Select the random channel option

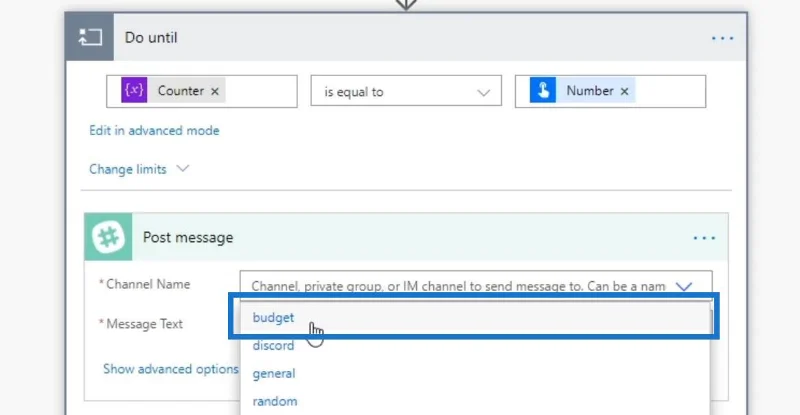pyautogui.click(x=475, y=401)
